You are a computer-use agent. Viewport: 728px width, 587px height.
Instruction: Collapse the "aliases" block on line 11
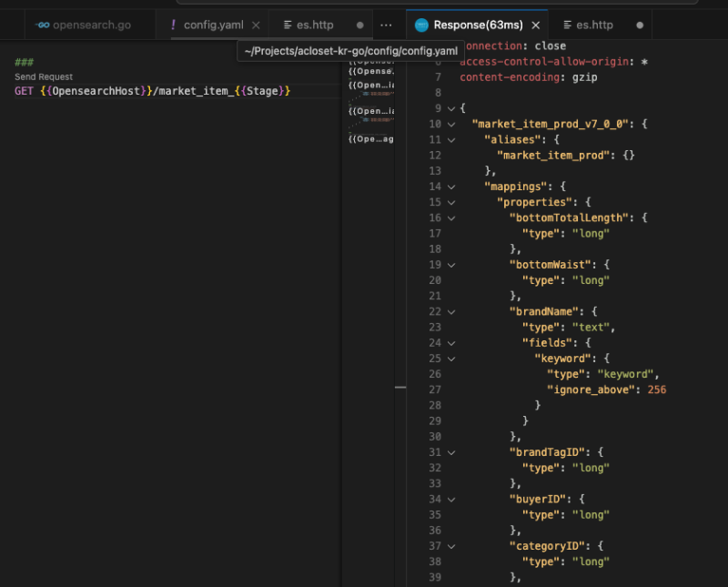point(451,139)
